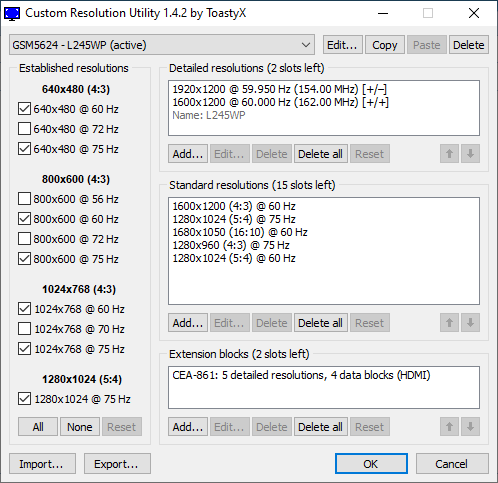498x483 pixels.
Task: Copy the selected display settings
Action: 385,45
